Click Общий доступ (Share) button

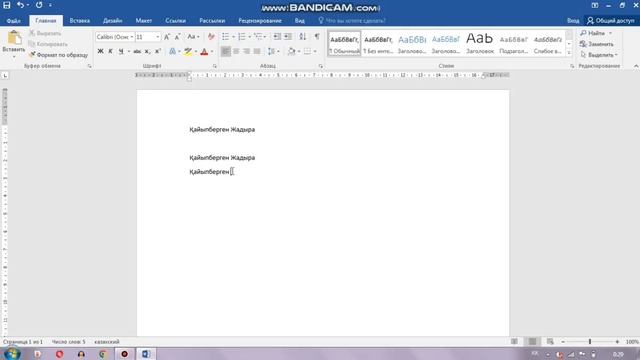click(x=611, y=21)
